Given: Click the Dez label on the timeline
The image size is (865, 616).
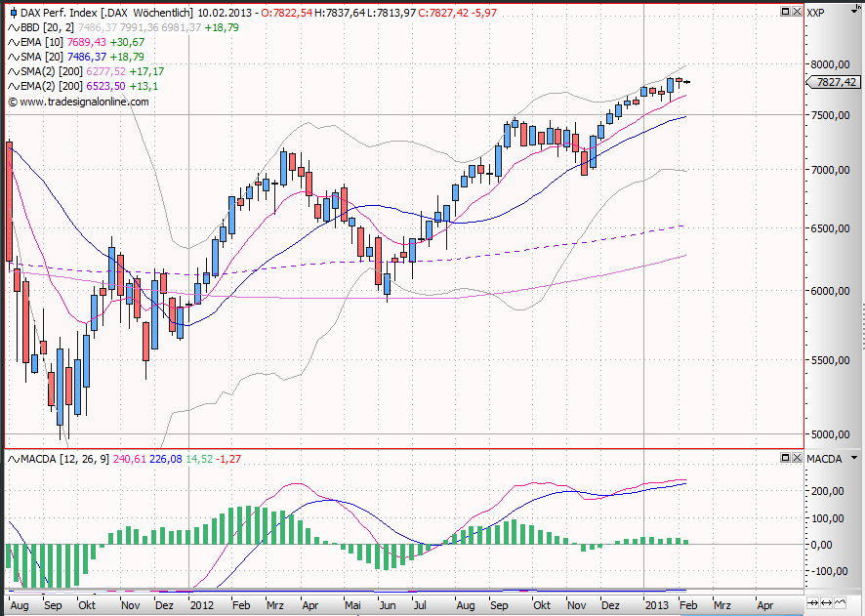Looking at the screenshot, I should (x=610, y=605).
